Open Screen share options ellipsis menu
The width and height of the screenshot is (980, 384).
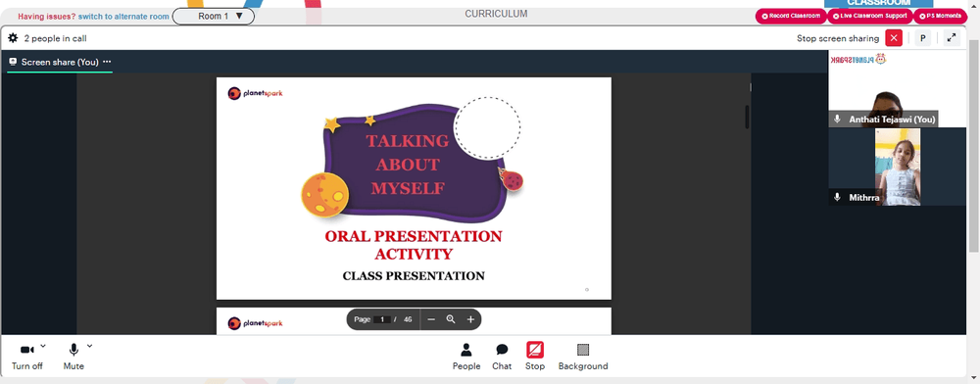(x=107, y=62)
